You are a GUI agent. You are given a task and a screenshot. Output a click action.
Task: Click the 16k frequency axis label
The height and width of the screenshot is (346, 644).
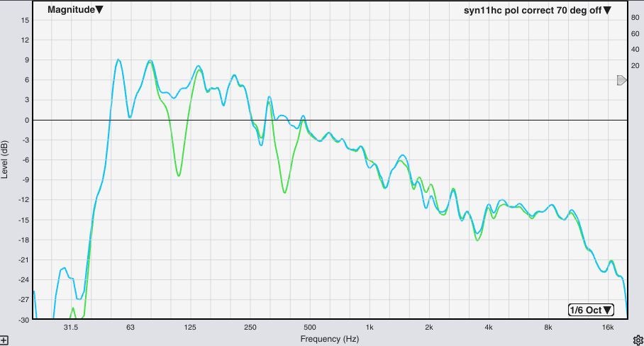(608, 327)
